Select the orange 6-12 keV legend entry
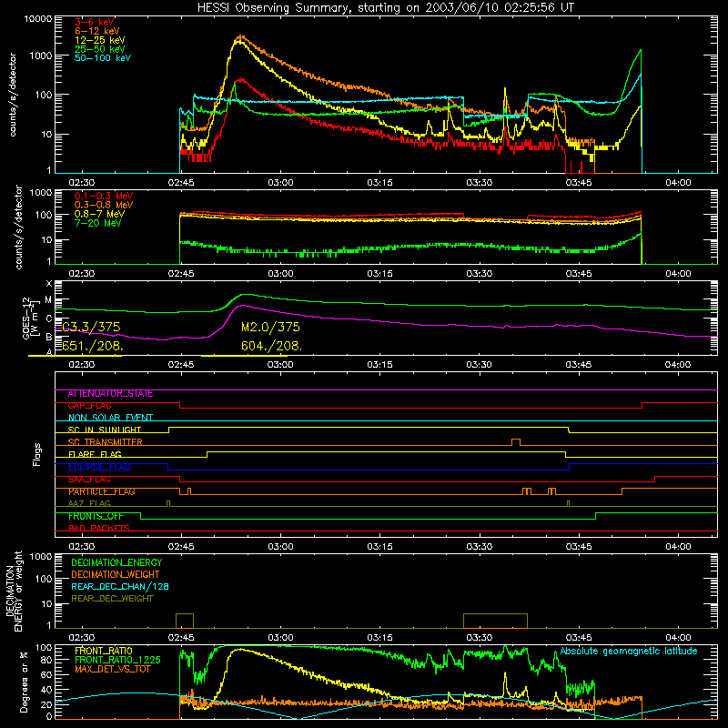The image size is (728, 728). point(97,31)
